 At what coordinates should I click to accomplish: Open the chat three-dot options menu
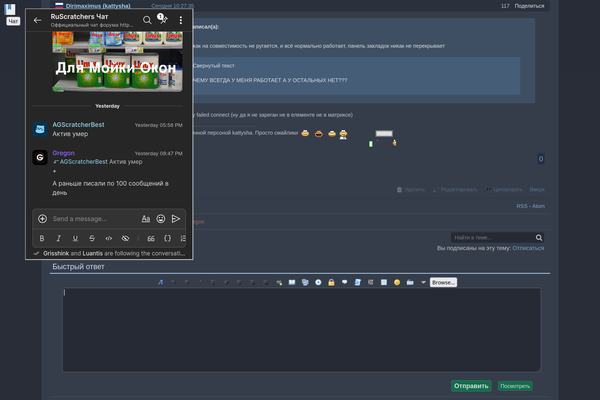180,20
